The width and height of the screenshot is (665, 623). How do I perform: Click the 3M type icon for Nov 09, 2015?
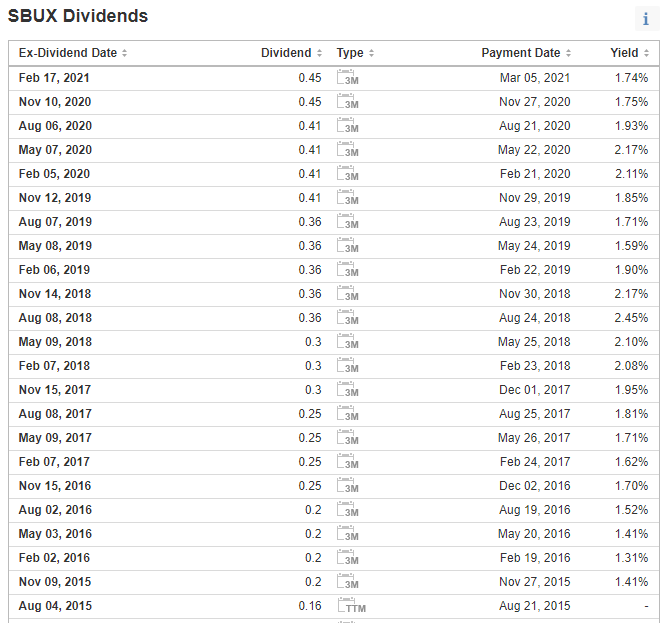click(348, 581)
